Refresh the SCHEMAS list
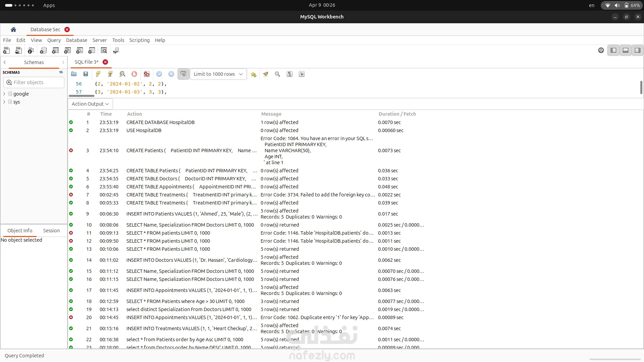 click(61, 72)
